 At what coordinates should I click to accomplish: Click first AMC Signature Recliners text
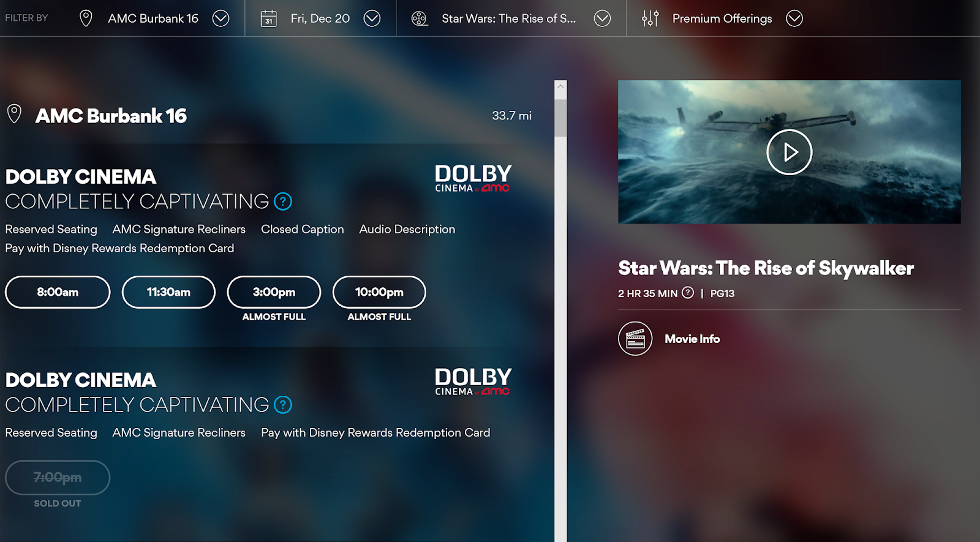pyautogui.click(x=179, y=229)
